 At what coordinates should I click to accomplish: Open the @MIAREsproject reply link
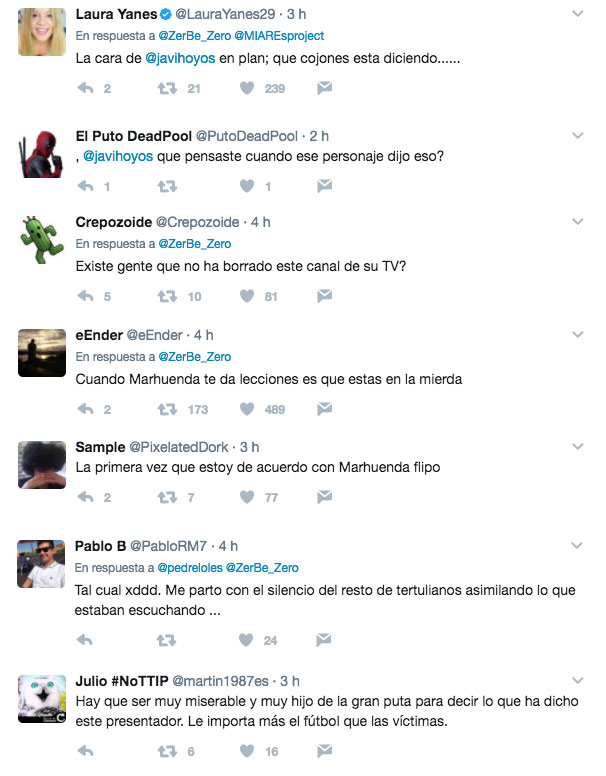tap(279, 36)
